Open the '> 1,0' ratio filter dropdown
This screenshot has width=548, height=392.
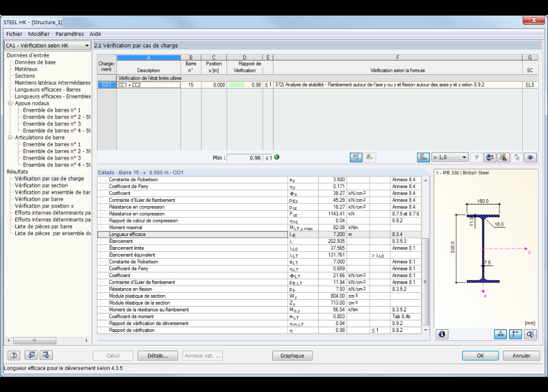(x=449, y=158)
